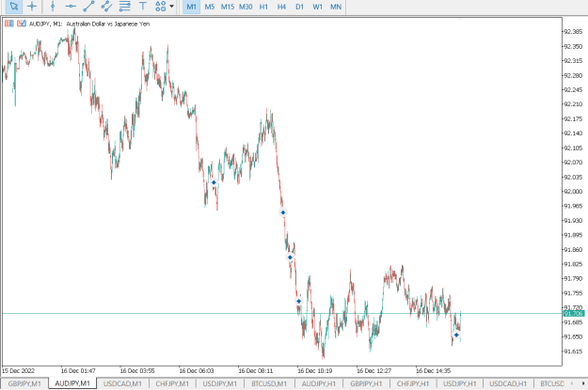Open the CHFJPY,M1 chart tab
The image size is (588, 390).
[x=172, y=383]
